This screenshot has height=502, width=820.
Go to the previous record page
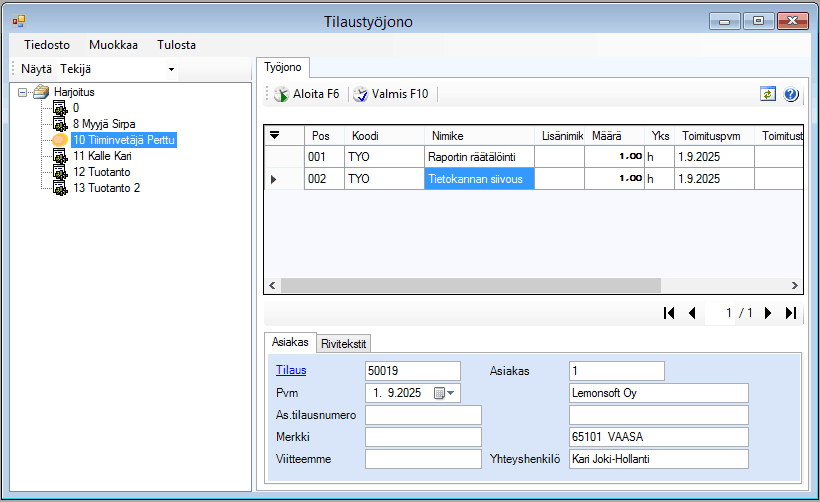692,313
